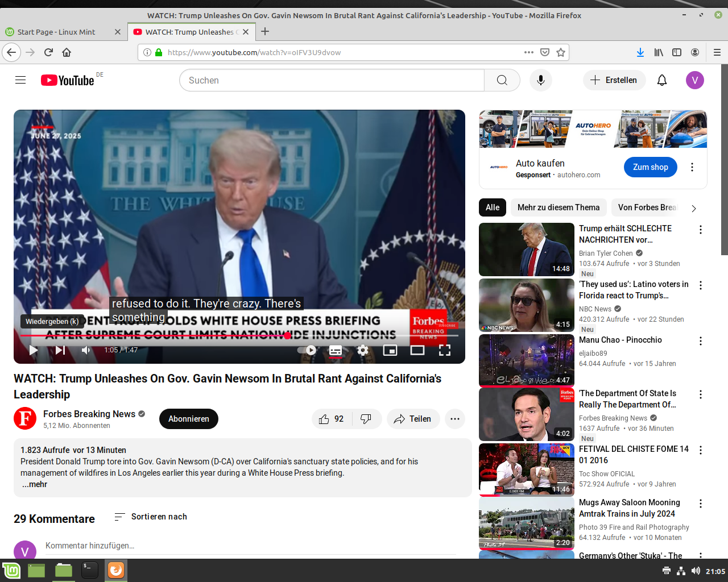Open Sortieren nach comment sorting
The height and width of the screenshot is (582, 728).
click(151, 517)
